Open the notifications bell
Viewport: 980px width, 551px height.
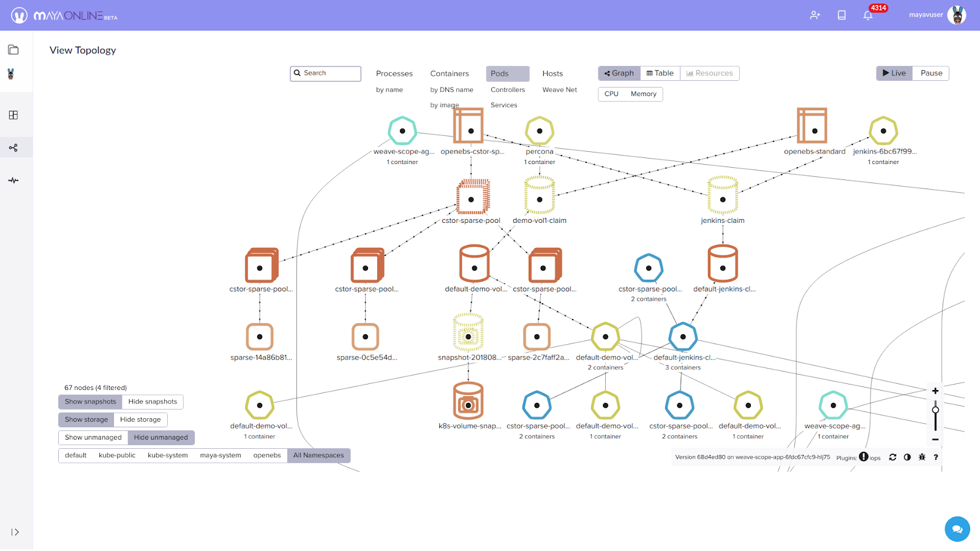click(868, 15)
